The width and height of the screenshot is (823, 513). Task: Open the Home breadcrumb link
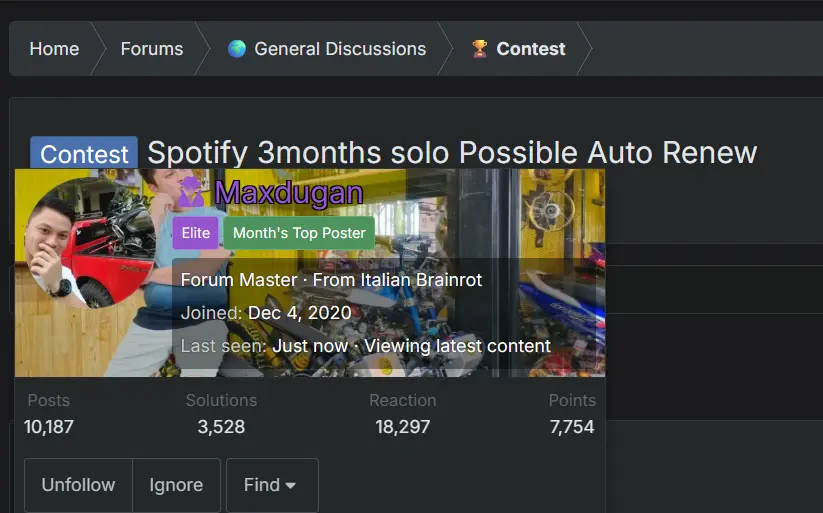point(54,49)
